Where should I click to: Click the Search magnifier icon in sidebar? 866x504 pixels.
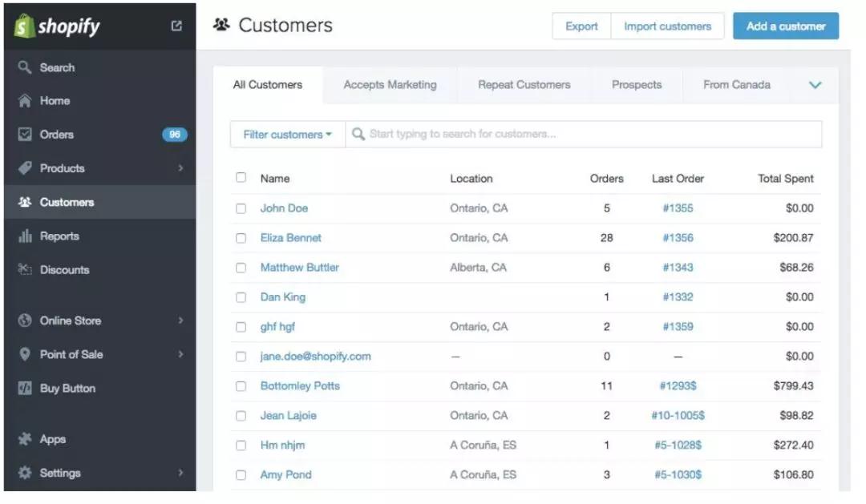25,67
